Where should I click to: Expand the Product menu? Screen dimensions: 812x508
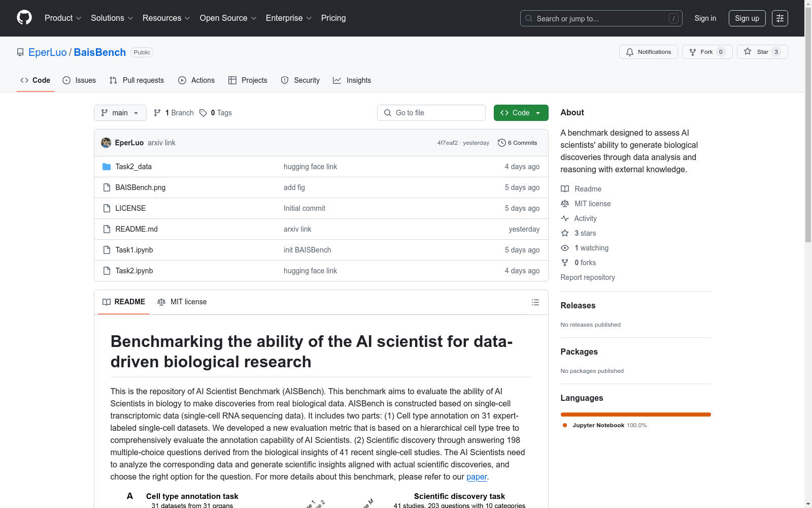coord(63,18)
